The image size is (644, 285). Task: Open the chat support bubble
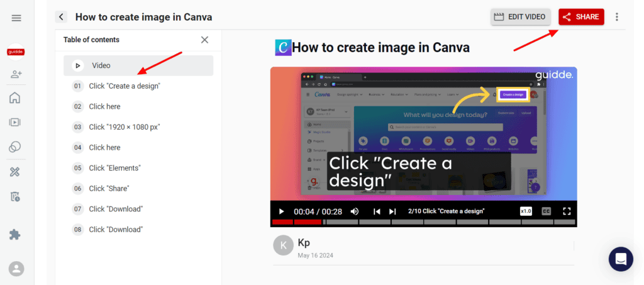point(621,259)
